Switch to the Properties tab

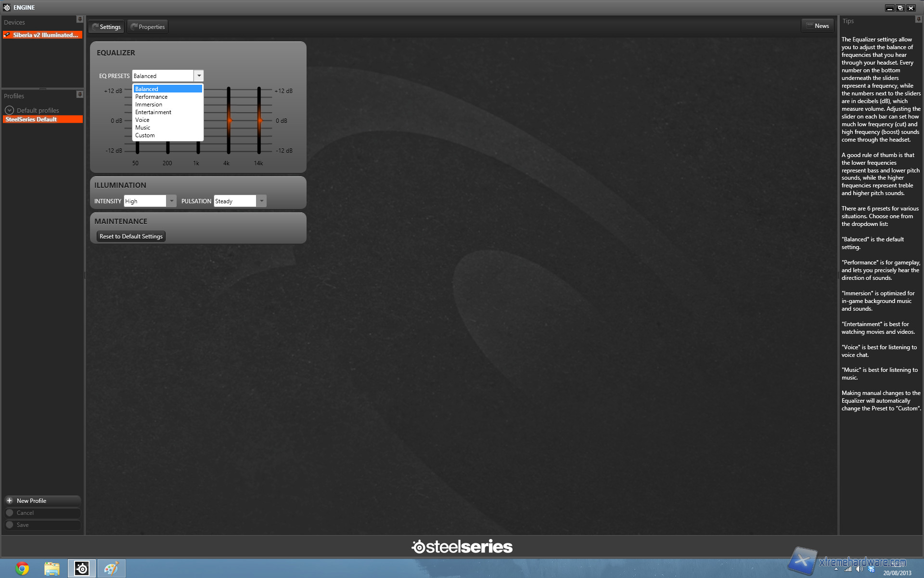pos(148,27)
